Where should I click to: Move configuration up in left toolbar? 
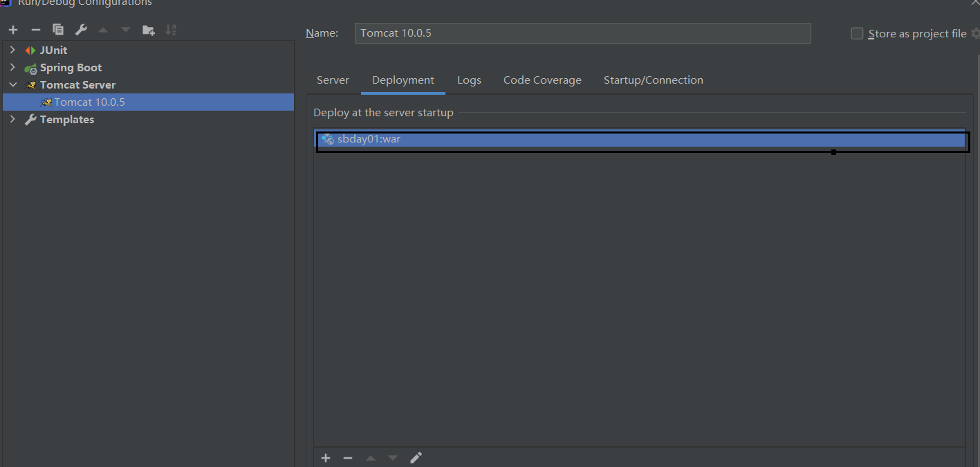[x=103, y=30]
